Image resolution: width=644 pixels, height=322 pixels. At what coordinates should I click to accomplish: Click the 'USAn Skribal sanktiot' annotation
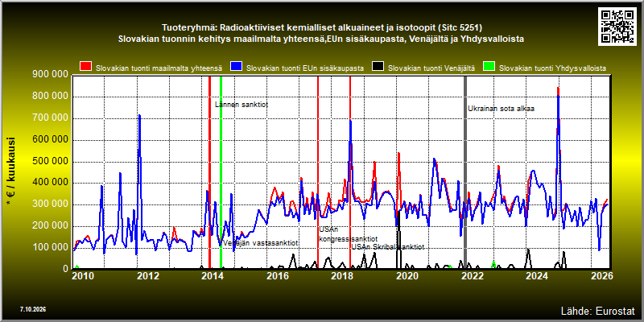[x=387, y=247]
